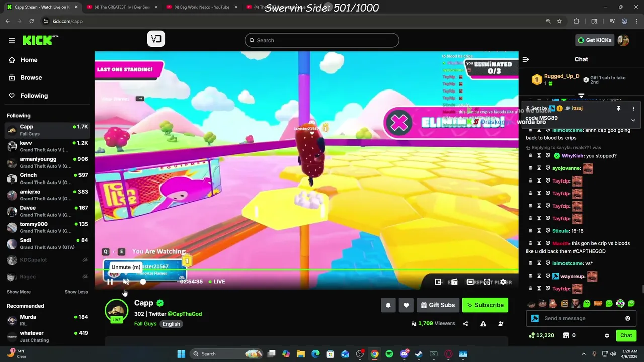Open pinned message three-dot options

[x=633, y=109]
